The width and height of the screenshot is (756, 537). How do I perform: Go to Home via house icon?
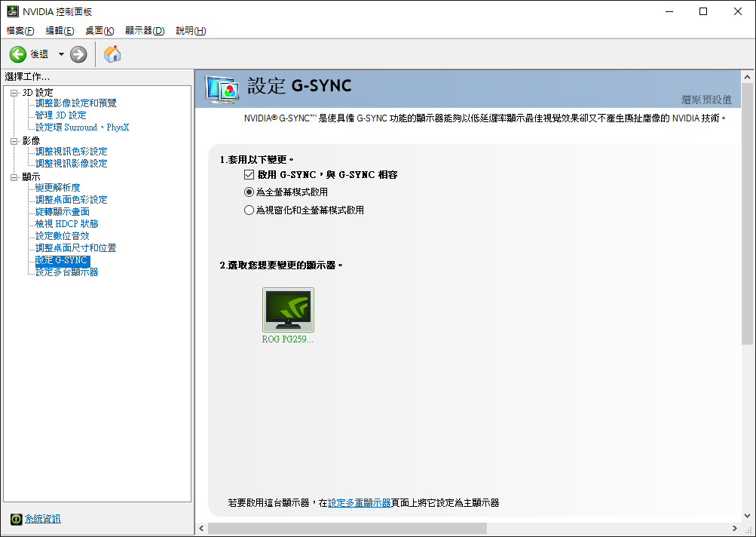click(112, 54)
